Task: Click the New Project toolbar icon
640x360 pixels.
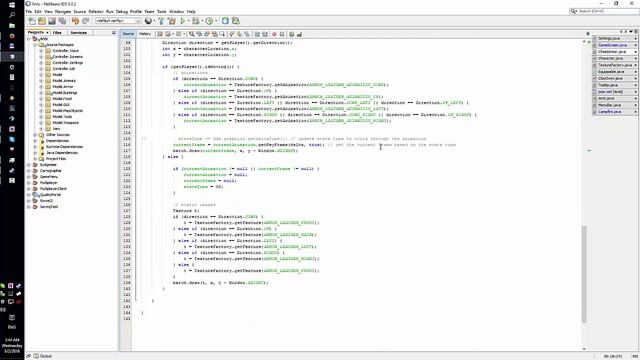Action: coord(42,21)
